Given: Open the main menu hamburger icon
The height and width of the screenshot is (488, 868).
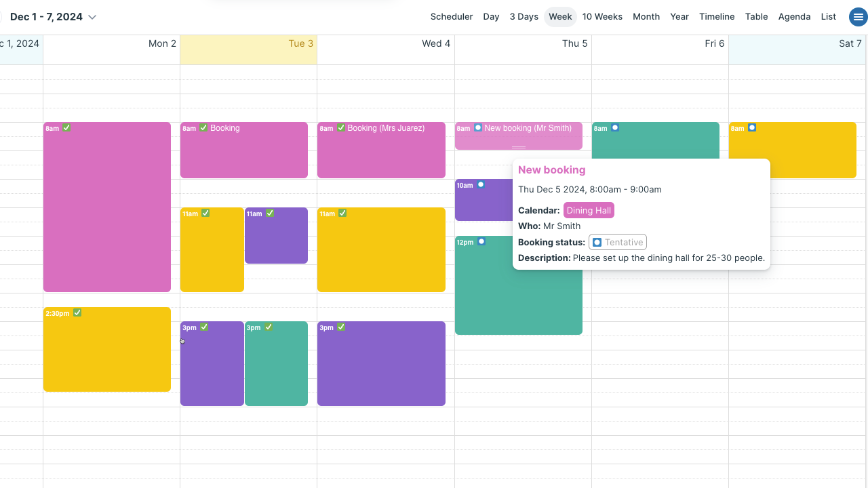Looking at the screenshot, I should (x=859, y=17).
